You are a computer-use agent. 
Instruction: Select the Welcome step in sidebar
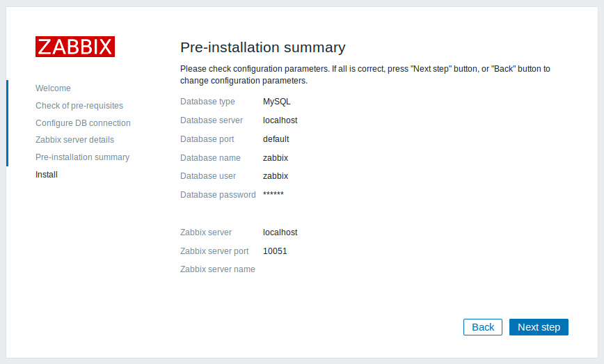(x=53, y=88)
